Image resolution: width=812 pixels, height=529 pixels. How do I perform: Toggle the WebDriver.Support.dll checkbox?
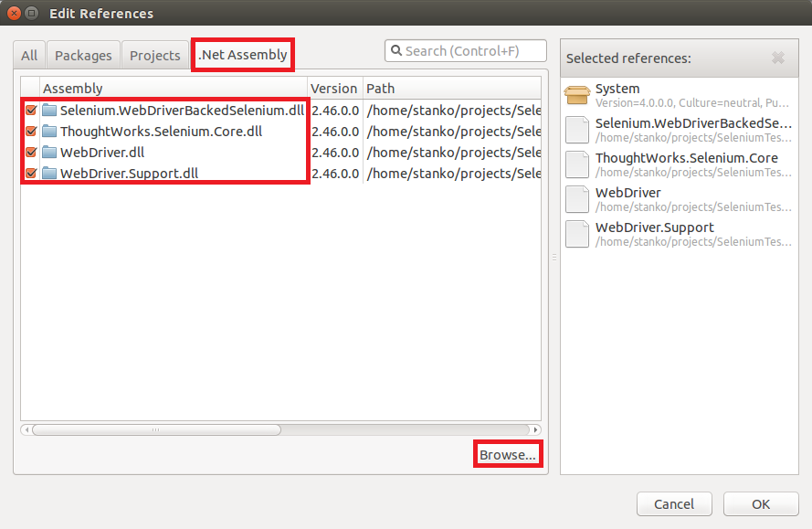pos(31,174)
